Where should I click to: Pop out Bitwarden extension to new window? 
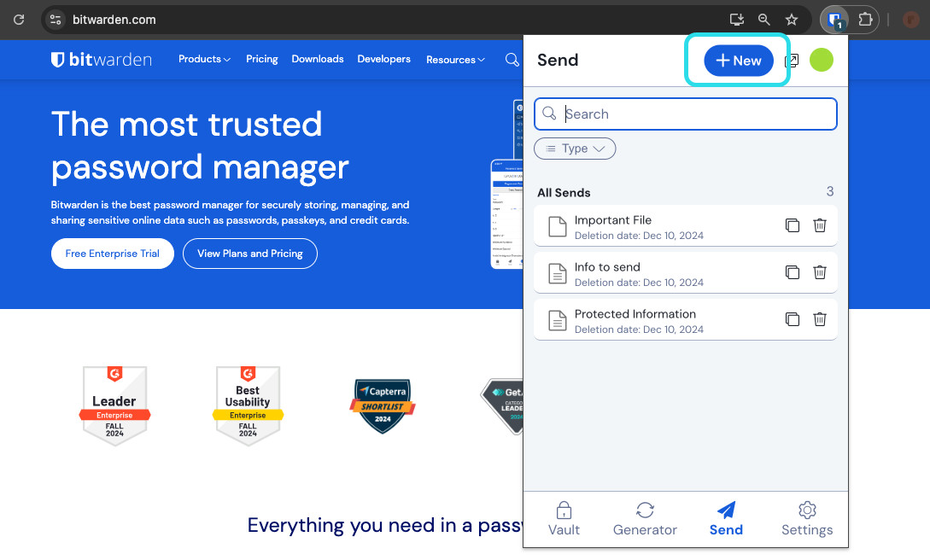(792, 61)
